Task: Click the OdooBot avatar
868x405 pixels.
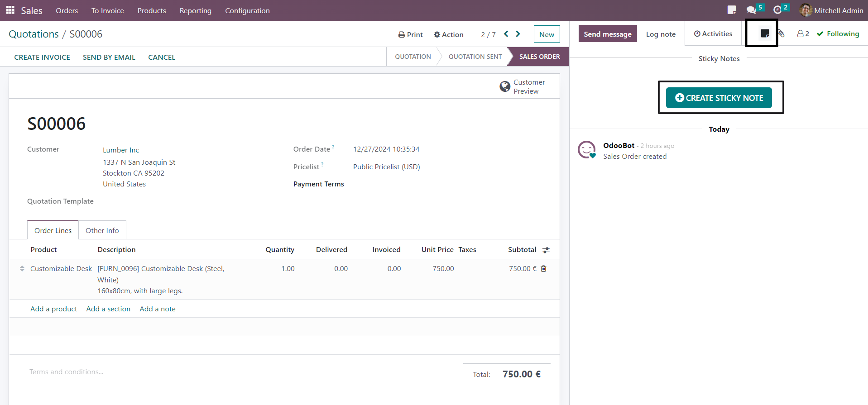Action: (587, 149)
